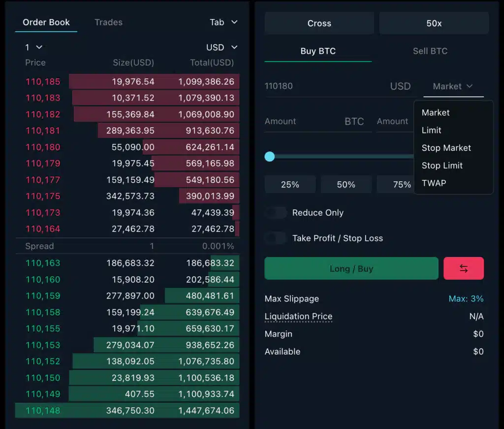This screenshot has height=429, width=504.
Task: Pick TWAP from the order type list
Action: coord(434,183)
